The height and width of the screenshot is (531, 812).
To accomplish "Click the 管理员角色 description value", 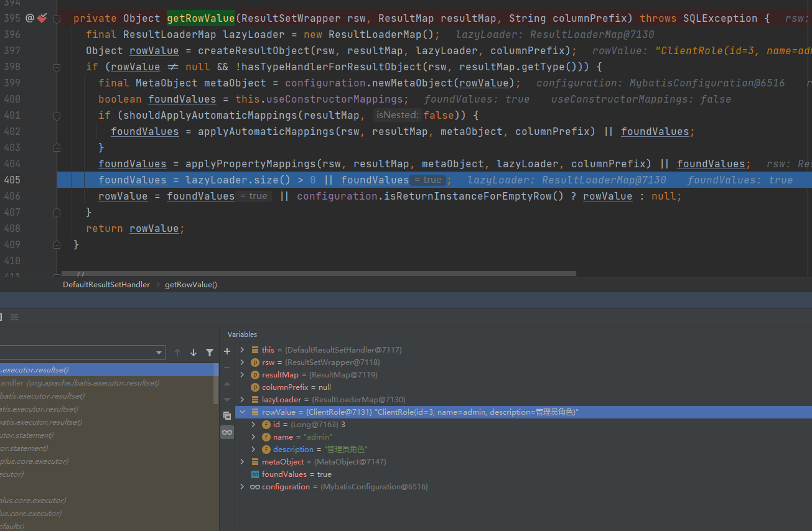I will 346,450.
